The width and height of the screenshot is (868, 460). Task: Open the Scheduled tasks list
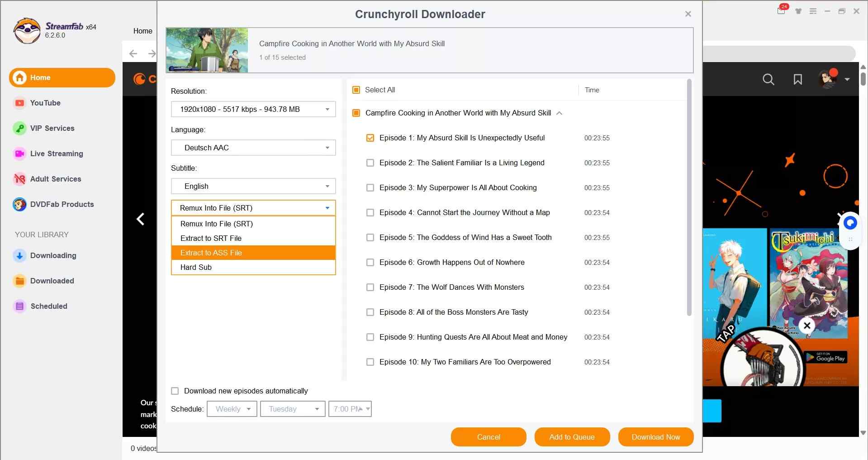click(49, 306)
